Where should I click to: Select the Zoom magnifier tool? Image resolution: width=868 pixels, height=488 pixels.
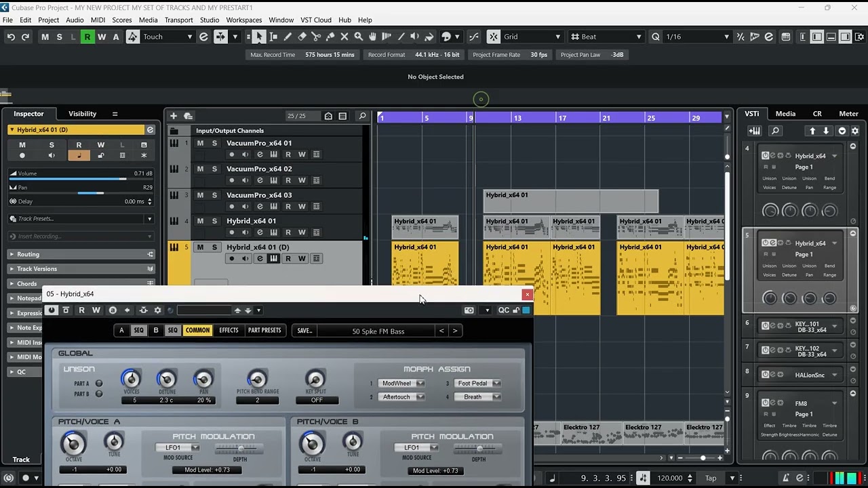pos(359,37)
